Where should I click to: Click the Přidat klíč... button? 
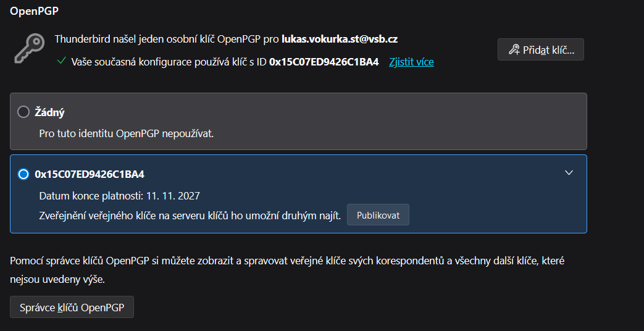pyautogui.click(x=540, y=49)
